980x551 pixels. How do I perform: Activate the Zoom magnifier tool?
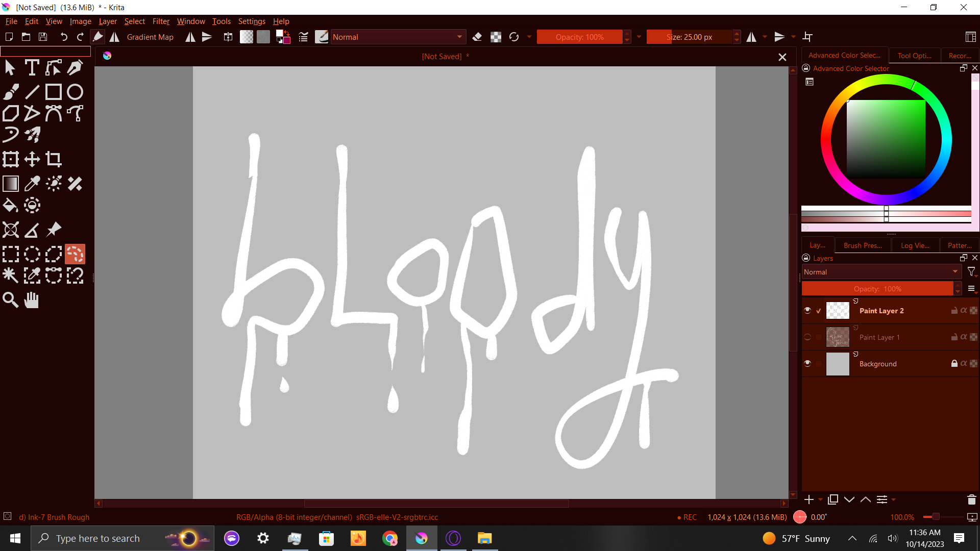(x=11, y=300)
